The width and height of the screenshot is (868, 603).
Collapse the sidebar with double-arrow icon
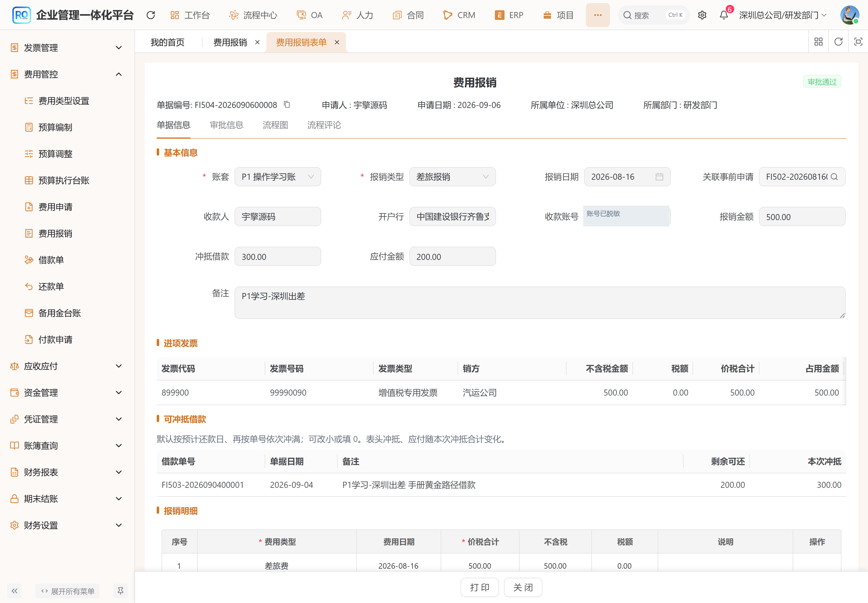click(14, 591)
